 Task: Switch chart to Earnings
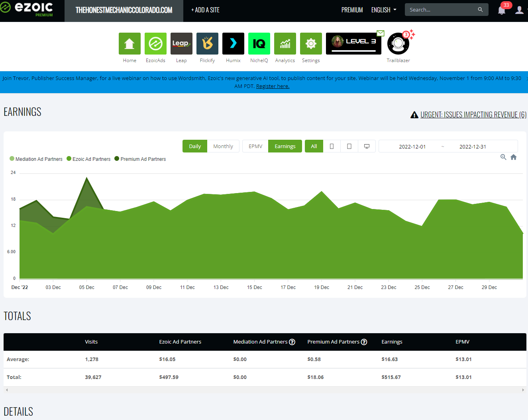point(285,146)
